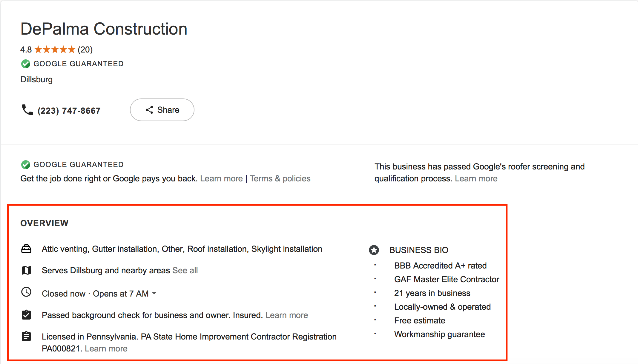
Task: Click the OVERVIEW heading
Action: 45,223
